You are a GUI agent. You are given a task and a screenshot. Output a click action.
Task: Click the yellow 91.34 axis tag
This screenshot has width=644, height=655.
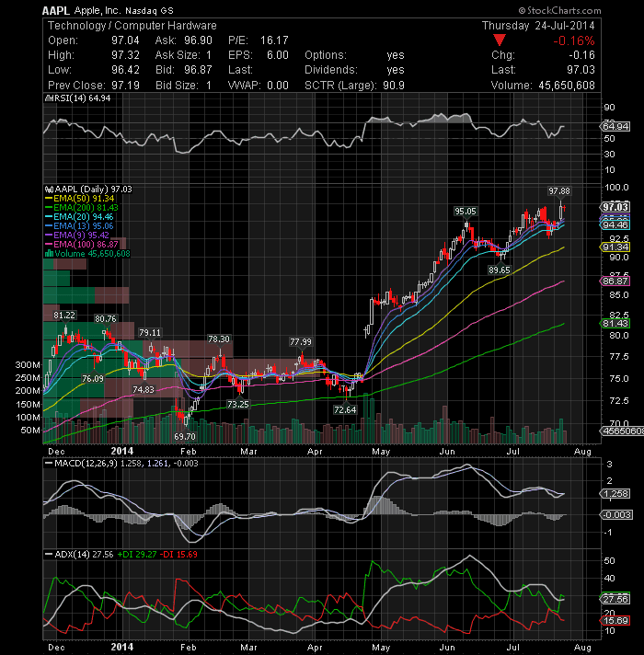tap(615, 247)
